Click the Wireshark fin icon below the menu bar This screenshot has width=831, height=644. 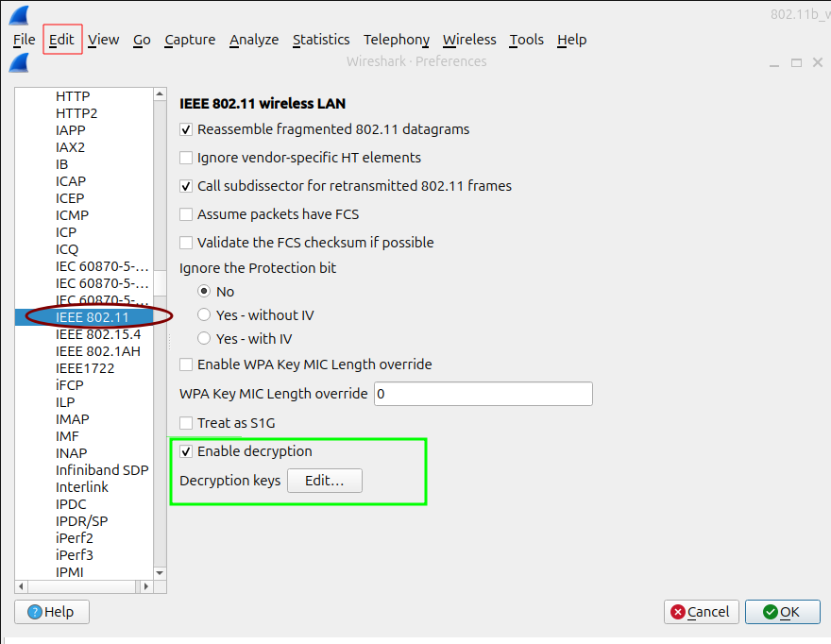coord(19,62)
